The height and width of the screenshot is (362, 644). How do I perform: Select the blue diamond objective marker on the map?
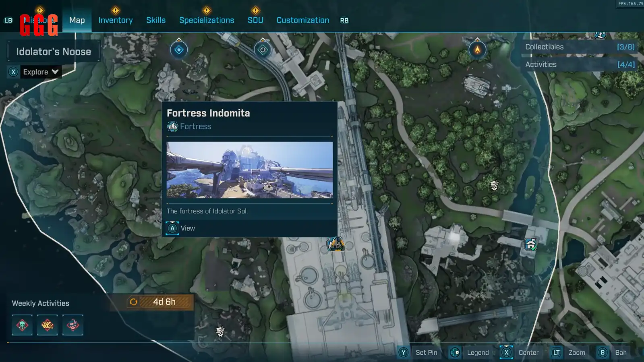click(179, 50)
